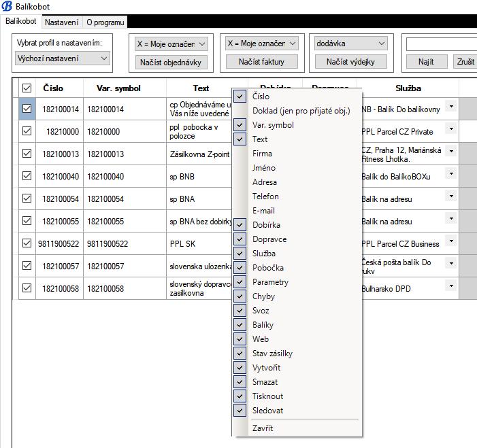Image resolution: width=477 pixels, height=448 pixels.
Task: Toggle checkbox for order 182100013
Action: 27,154
